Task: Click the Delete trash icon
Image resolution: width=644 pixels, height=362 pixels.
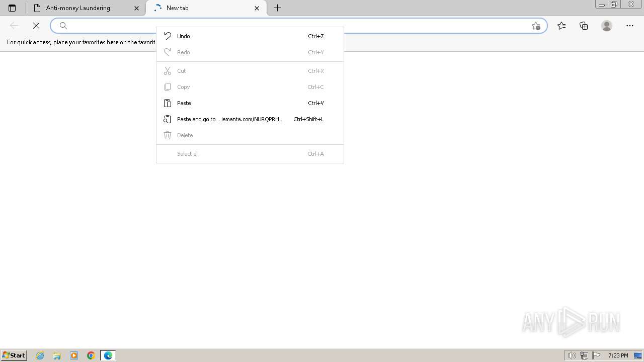Action: tap(168, 135)
